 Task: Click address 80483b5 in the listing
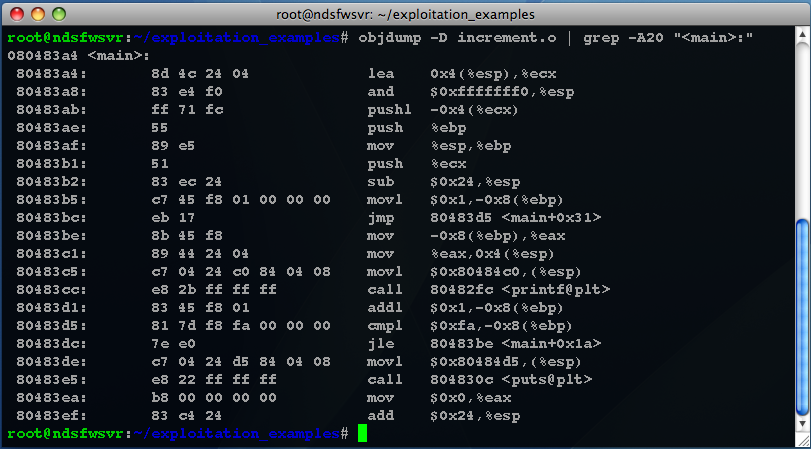click(x=52, y=200)
